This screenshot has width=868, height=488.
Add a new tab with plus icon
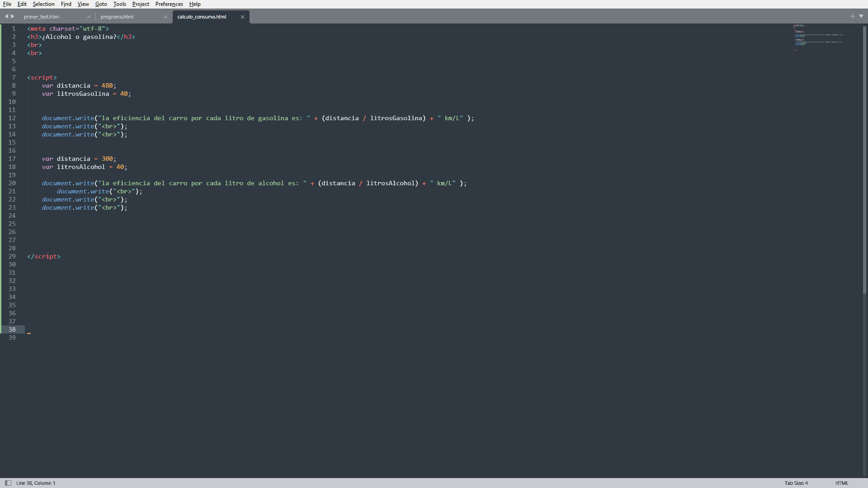[x=853, y=16]
